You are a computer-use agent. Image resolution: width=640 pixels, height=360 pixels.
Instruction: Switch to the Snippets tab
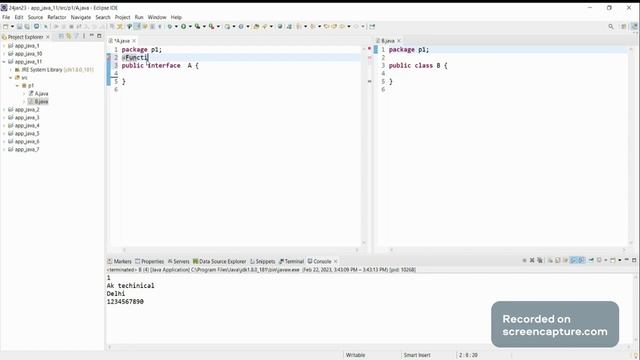pyautogui.click(x=262, y=261)
